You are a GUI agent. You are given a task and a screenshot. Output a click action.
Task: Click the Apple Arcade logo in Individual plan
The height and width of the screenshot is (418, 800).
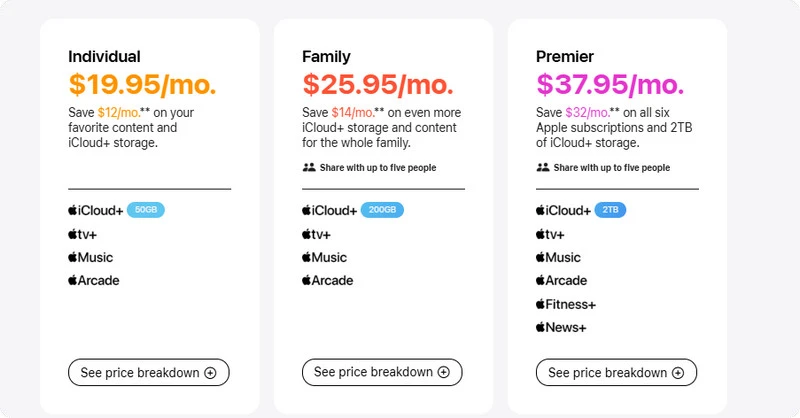(x=93, y=280)
